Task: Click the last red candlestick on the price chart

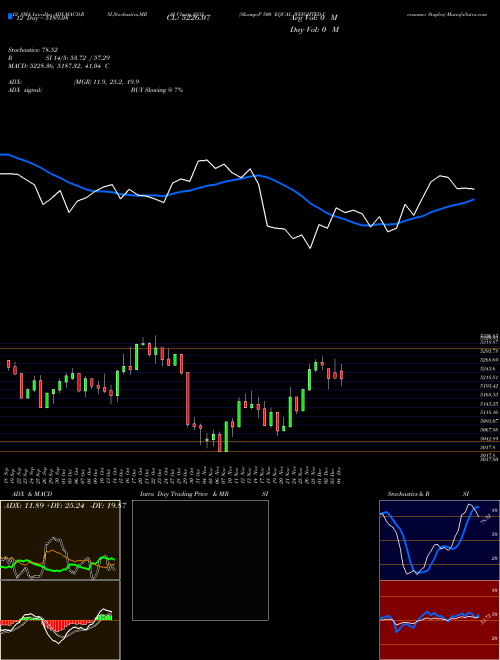Action: click(x=341, y=375)
